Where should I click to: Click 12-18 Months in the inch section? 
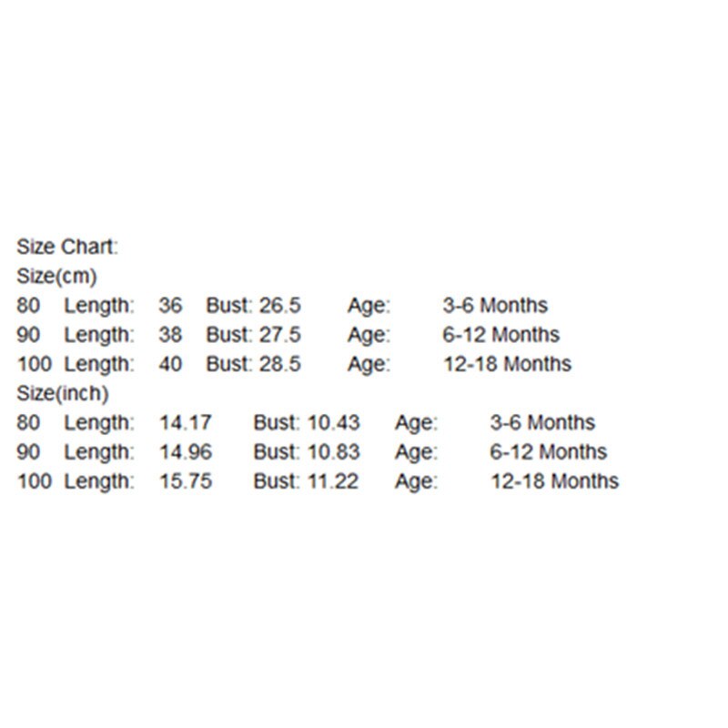555,481
